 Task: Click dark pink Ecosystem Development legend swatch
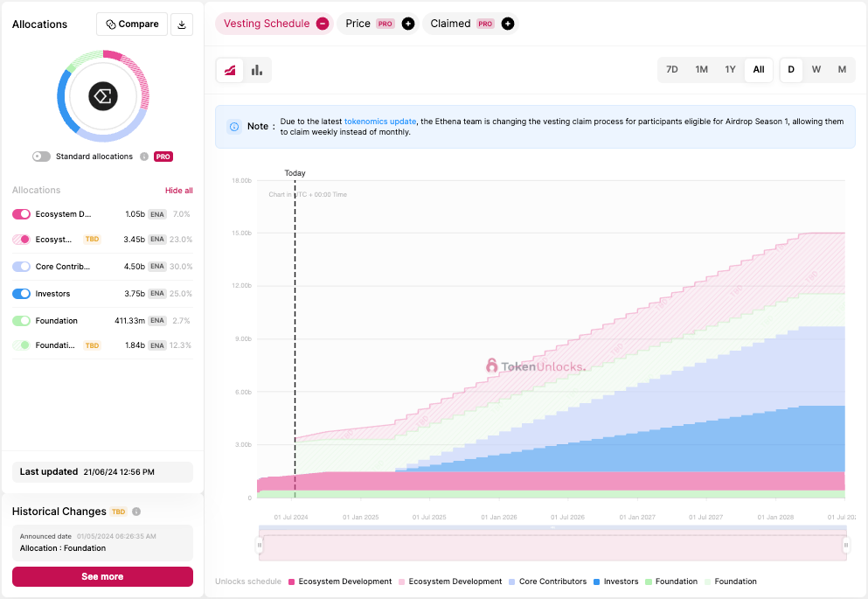pos(291,582)
